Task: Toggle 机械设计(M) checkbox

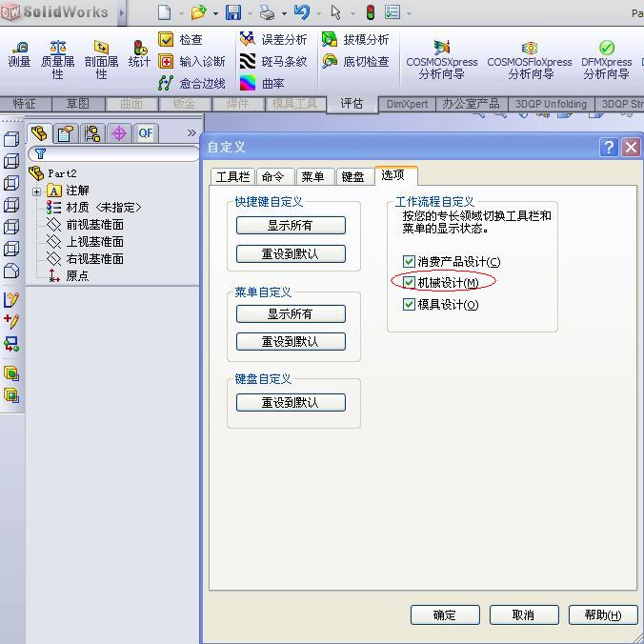Action: [x=409, y=283]
